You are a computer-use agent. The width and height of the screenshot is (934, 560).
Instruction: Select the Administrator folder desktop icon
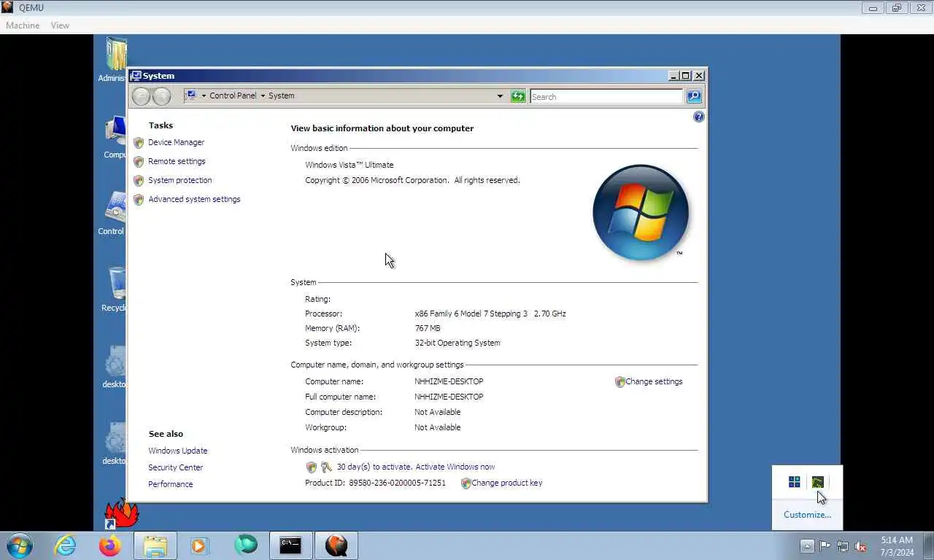(x=114, y=60)
